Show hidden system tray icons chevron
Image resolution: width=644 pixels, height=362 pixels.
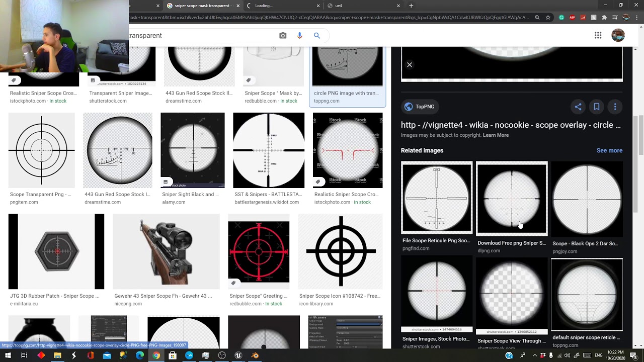[x=534, y=355]
